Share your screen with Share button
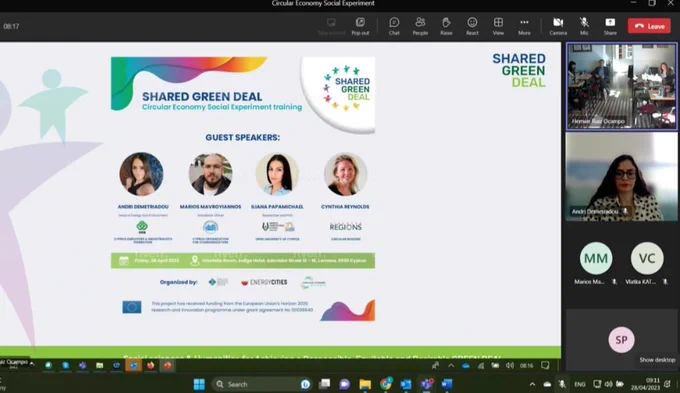Viewport: 680px width, 393px height. (610, 26)
